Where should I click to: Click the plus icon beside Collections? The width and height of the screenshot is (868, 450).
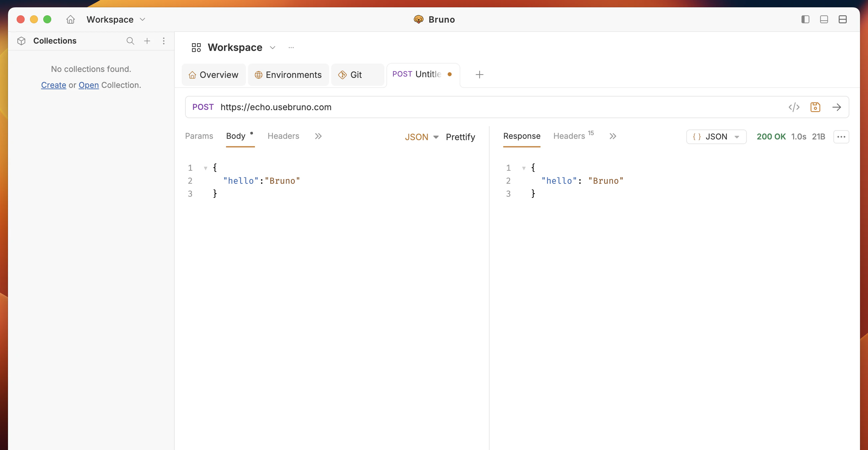[147, 41]
